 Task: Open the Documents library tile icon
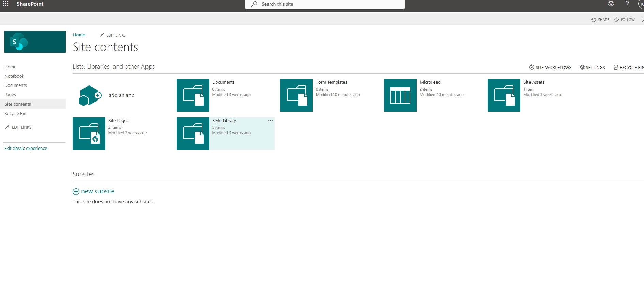(x=193, y=95)
